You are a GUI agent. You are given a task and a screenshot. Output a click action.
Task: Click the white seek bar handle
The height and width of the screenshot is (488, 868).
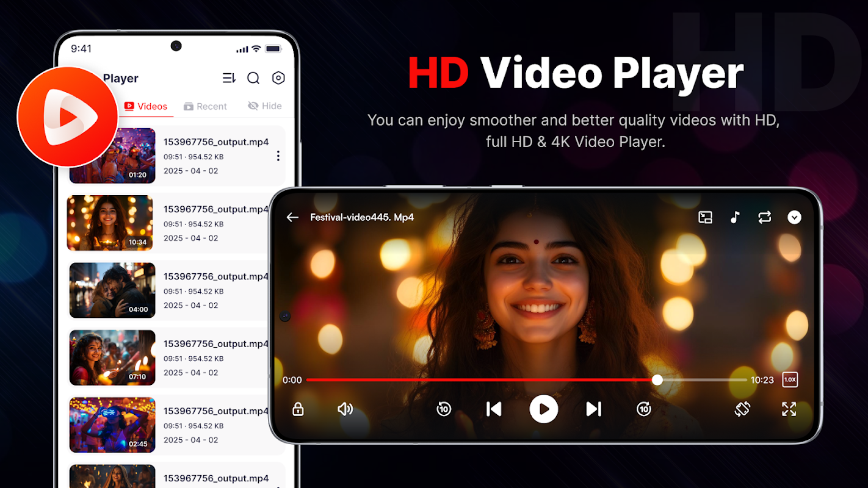coord(657,379)
